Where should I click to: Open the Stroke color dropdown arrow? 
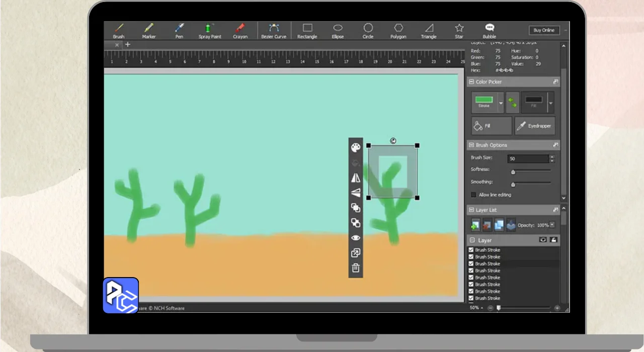pos(501,104)
